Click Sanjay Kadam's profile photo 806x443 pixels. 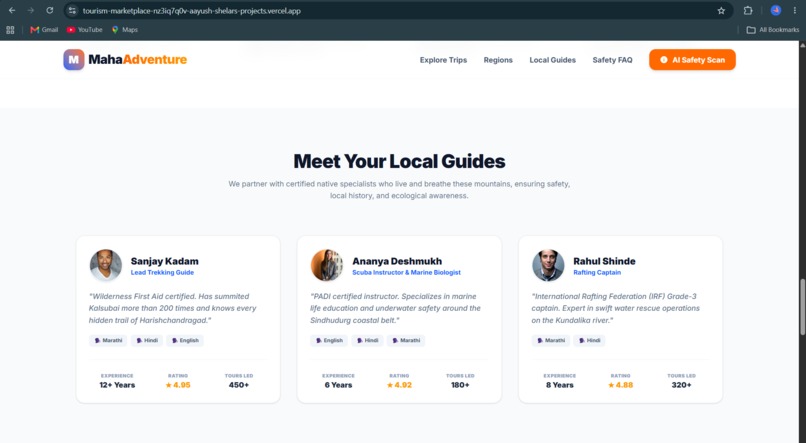click(x=106, y=265)
